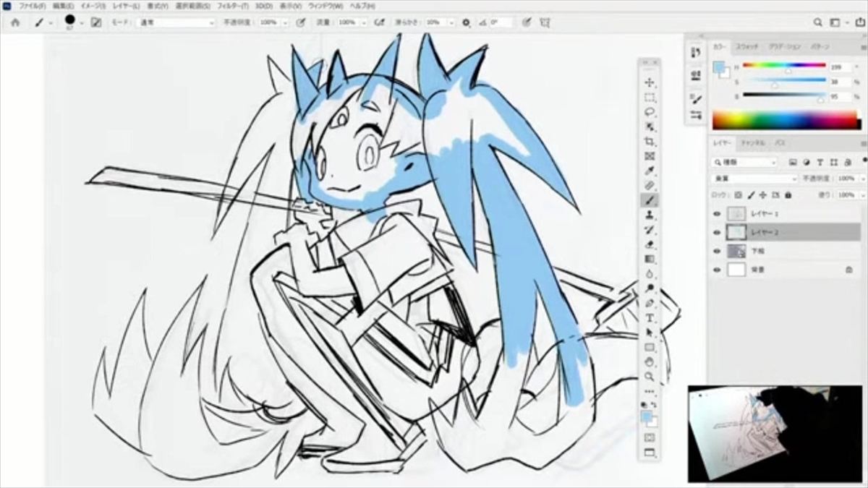Open the History panel icon in dock

[695, 53]
